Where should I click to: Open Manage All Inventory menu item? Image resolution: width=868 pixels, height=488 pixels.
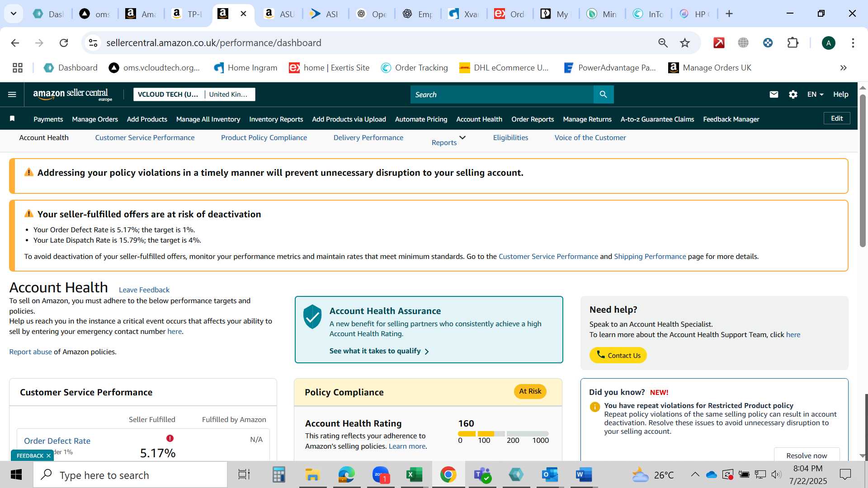[x=208, y=119]
